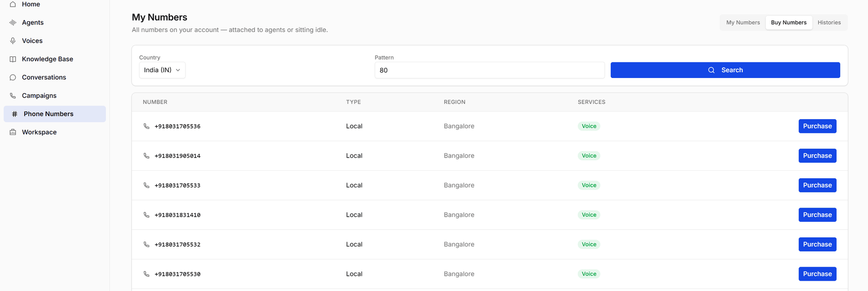
Task: Click Bangalore region in +918031705533 row
Action: (459, 185)
